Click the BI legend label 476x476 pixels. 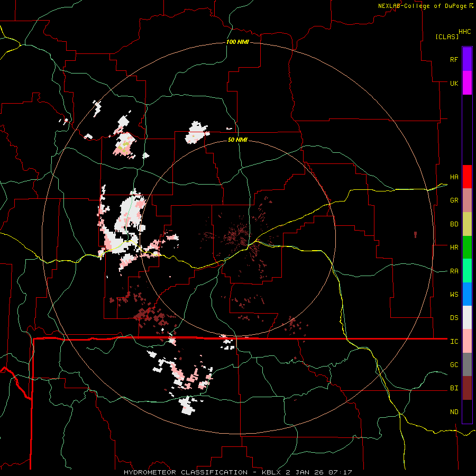[454, 388]
